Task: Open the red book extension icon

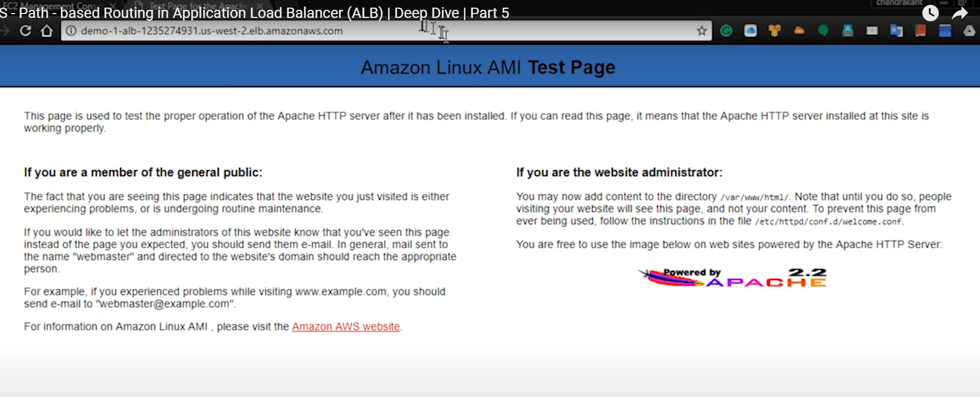Action: point(920,31)
